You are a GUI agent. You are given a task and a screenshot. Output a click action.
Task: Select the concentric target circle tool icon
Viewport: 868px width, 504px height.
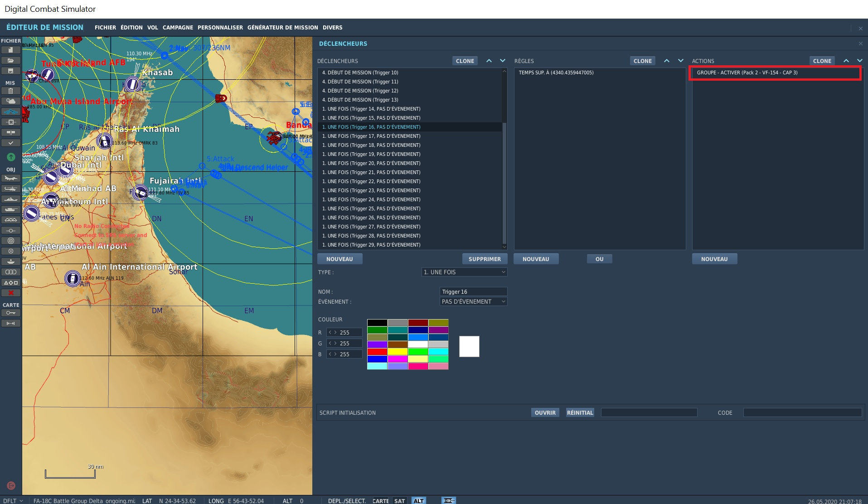(x=11, y=241)
